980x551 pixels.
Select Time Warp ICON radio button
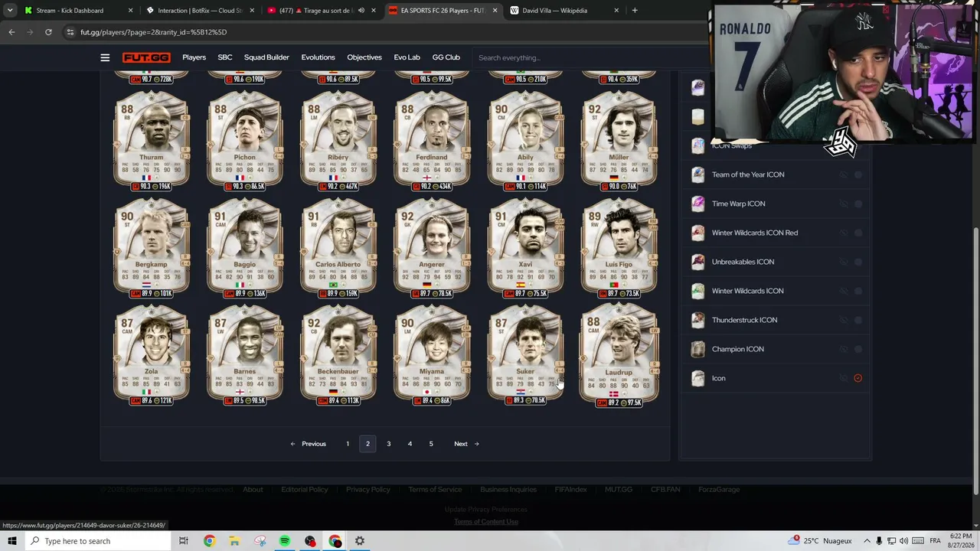coord(857,204)
